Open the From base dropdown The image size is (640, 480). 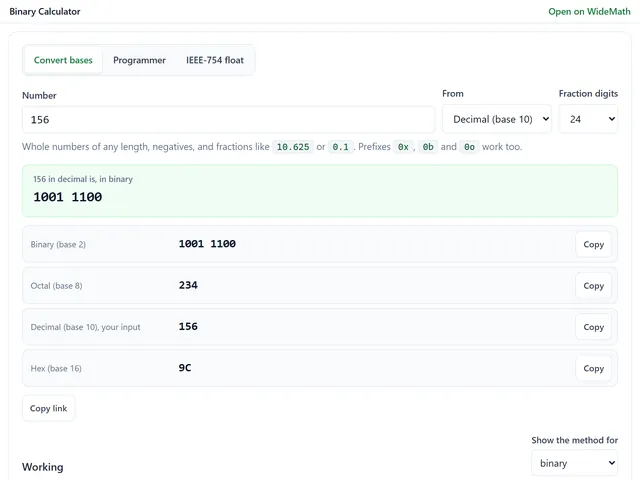point(497,119)
